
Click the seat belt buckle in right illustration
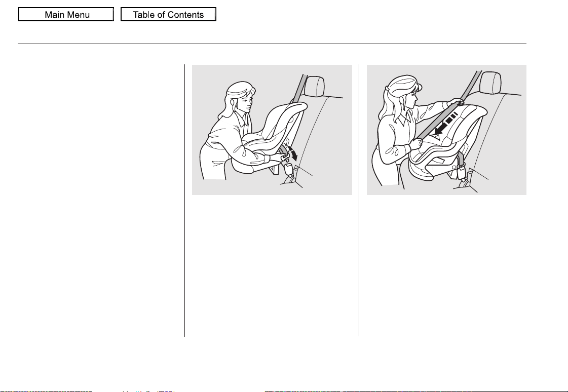click(461, 172)
